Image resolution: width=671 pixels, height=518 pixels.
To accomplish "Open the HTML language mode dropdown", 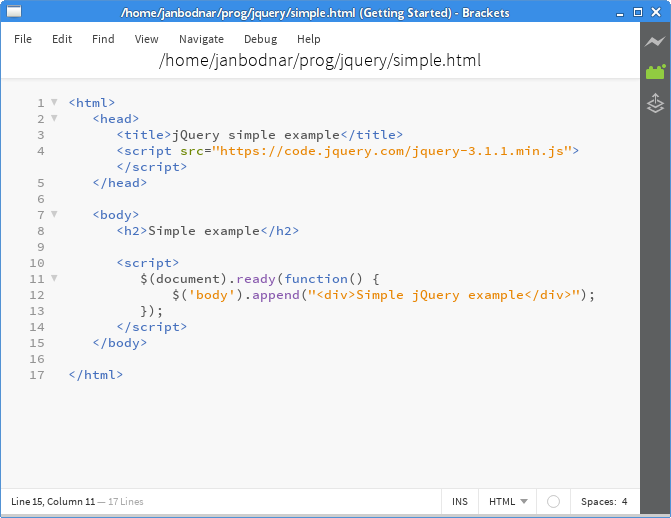I will tap(508, 501).
